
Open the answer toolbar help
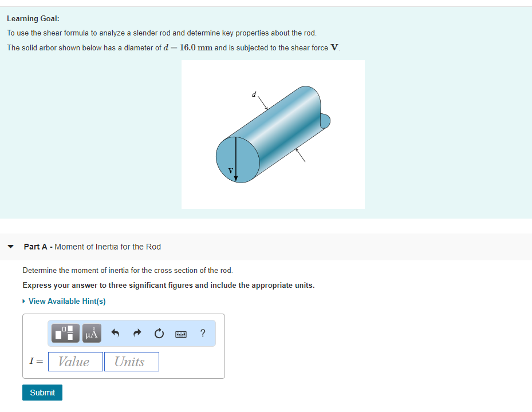click(202, 333)
